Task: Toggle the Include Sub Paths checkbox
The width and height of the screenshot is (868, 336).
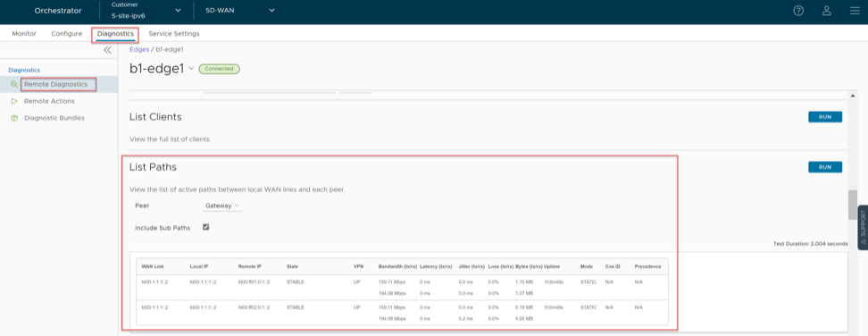Action: (206, 227)
